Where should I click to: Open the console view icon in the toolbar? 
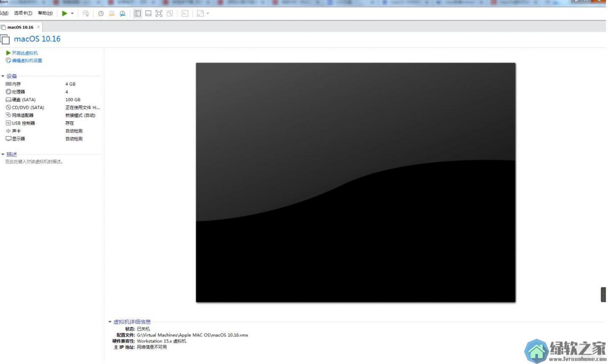tap(185, 13)
